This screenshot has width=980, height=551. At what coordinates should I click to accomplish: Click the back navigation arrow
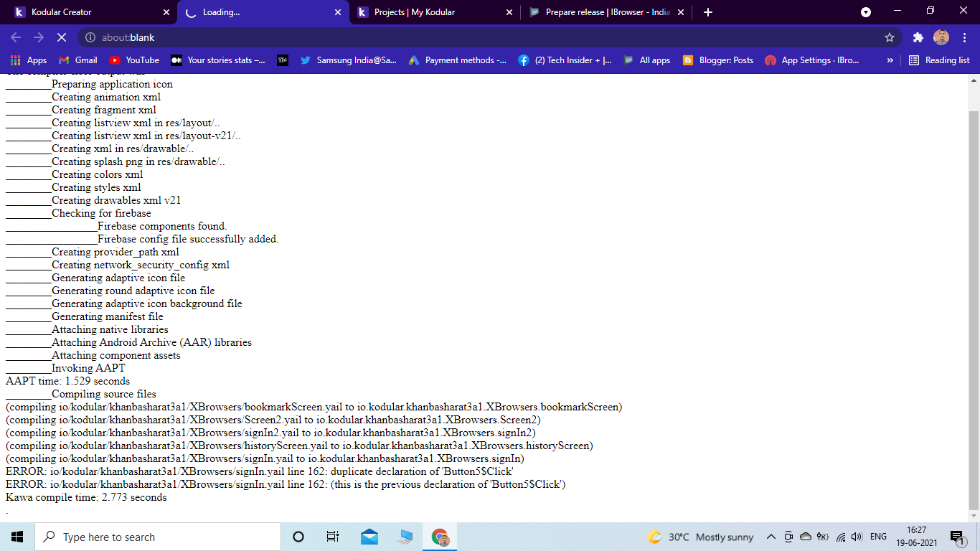pyautogui.click(x=16, y=37)
